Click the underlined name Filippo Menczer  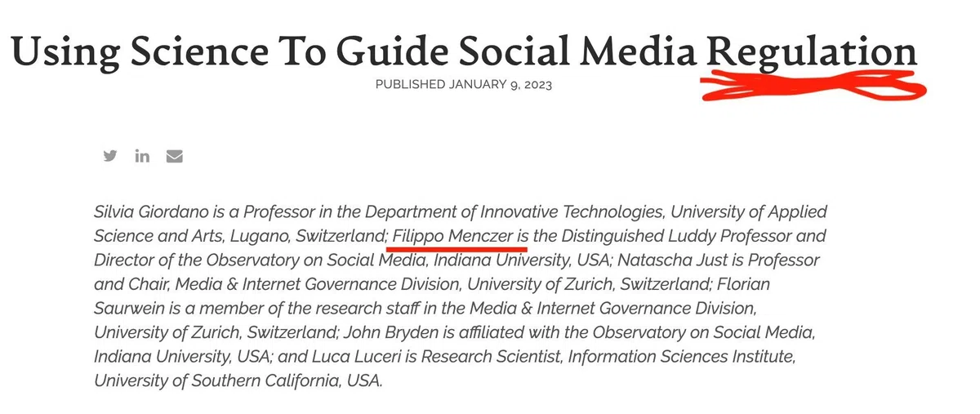coord(452,237)
